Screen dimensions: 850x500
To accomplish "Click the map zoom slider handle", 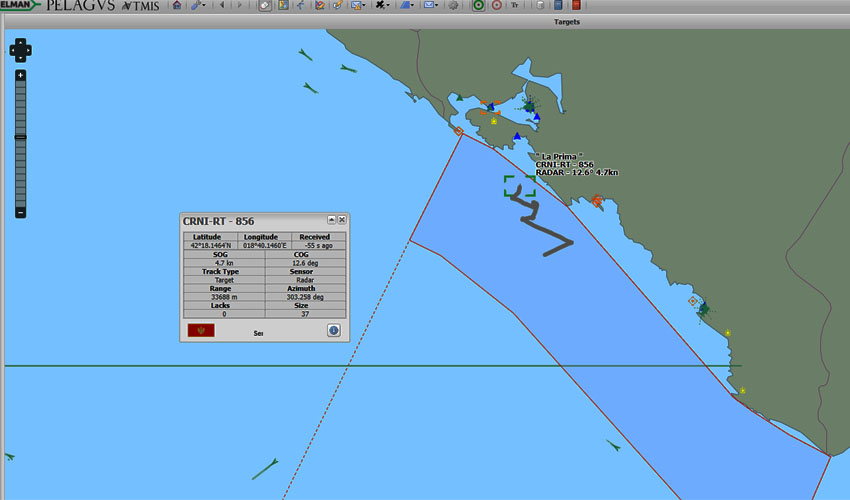I will pos(20,137).
